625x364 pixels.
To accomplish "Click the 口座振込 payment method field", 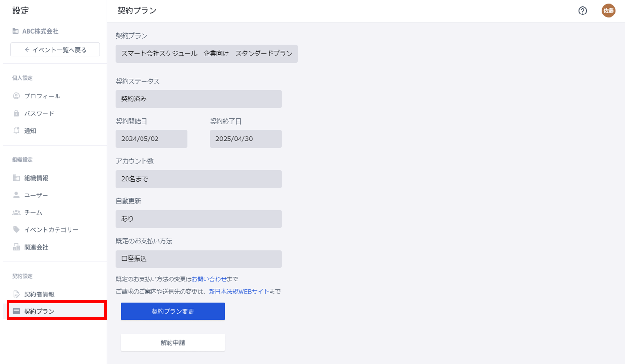I will coord(199,259).
